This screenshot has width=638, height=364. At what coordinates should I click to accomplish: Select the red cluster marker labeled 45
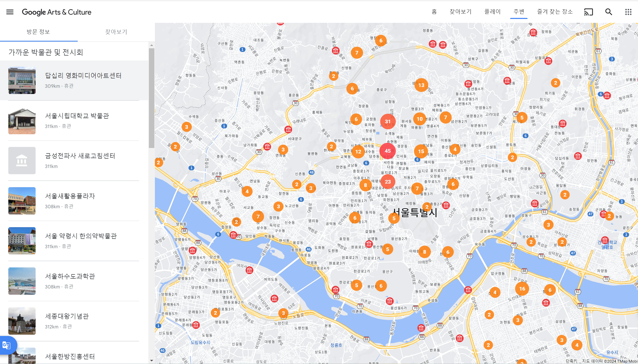387,151
